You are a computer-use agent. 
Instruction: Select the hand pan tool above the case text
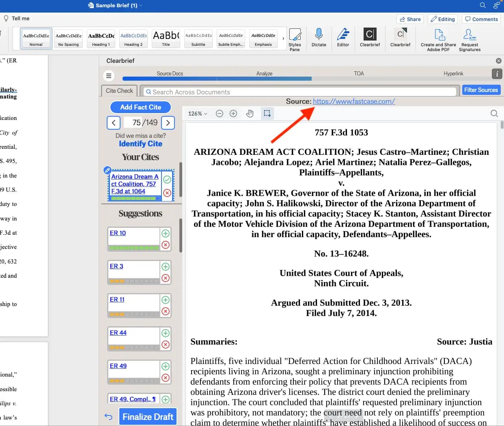[250, 113]
